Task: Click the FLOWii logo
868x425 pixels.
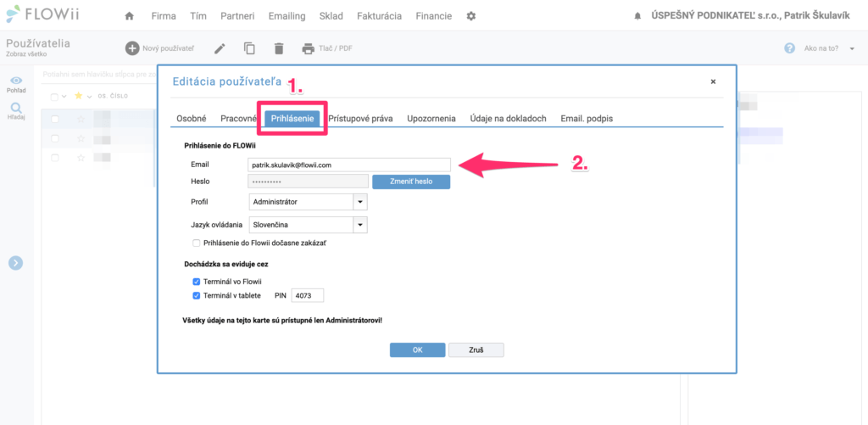Action: pos(44,14)
